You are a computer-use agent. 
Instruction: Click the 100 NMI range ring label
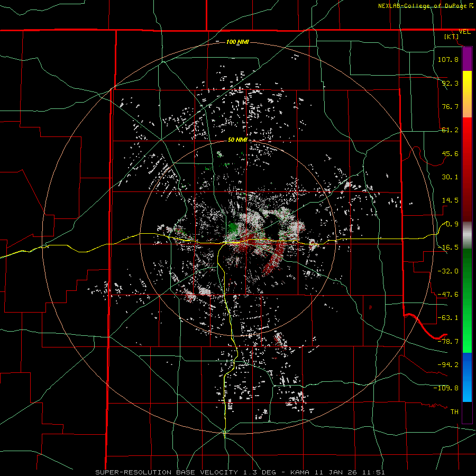pos(237,42)
